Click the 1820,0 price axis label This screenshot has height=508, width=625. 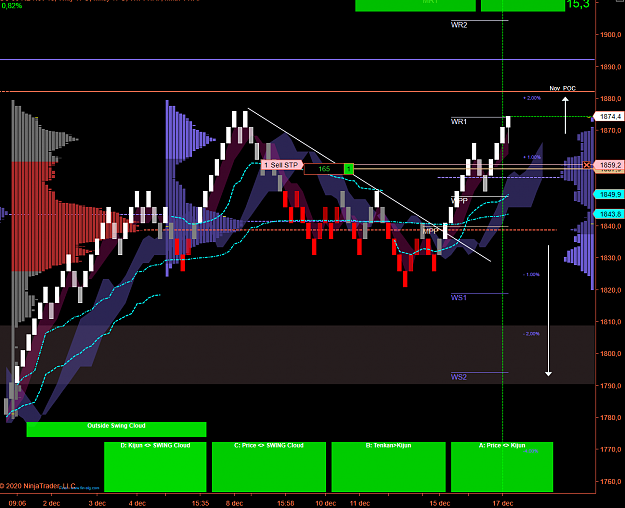click(x=610, y=290)
